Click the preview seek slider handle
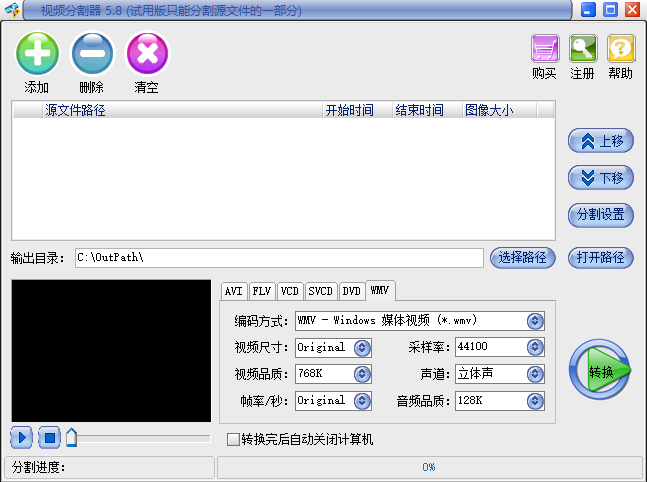Screen dimensions: 647x482 (x=71, y=437)
